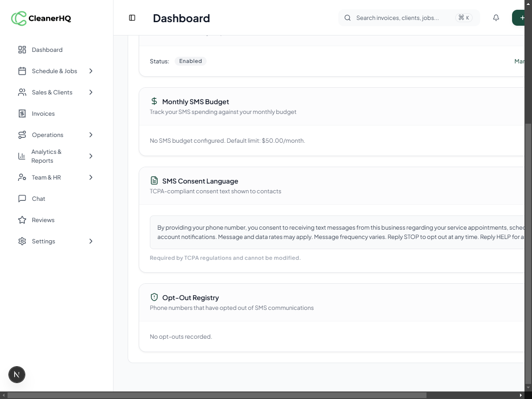The width and height of the screenshot is (532, 399).
Task: Click the Schedule & Jobs calendar icon
Action: (22, 71)
